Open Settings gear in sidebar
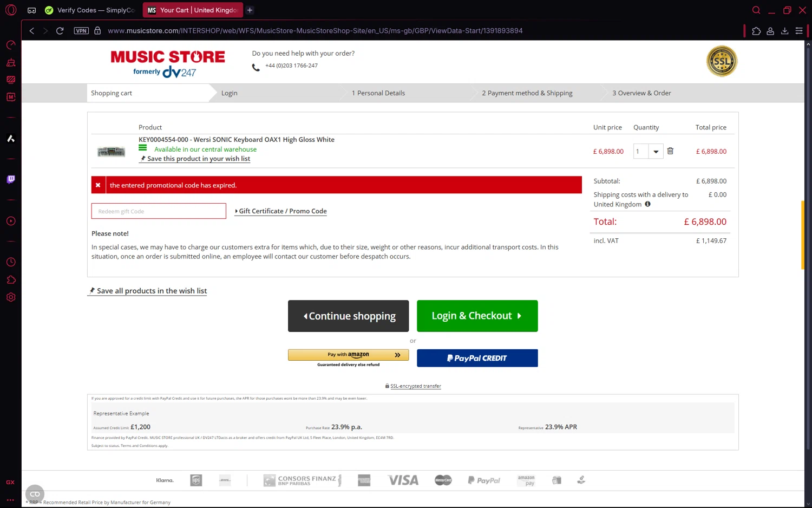The image size is (812, 508). tap(11, 297)
